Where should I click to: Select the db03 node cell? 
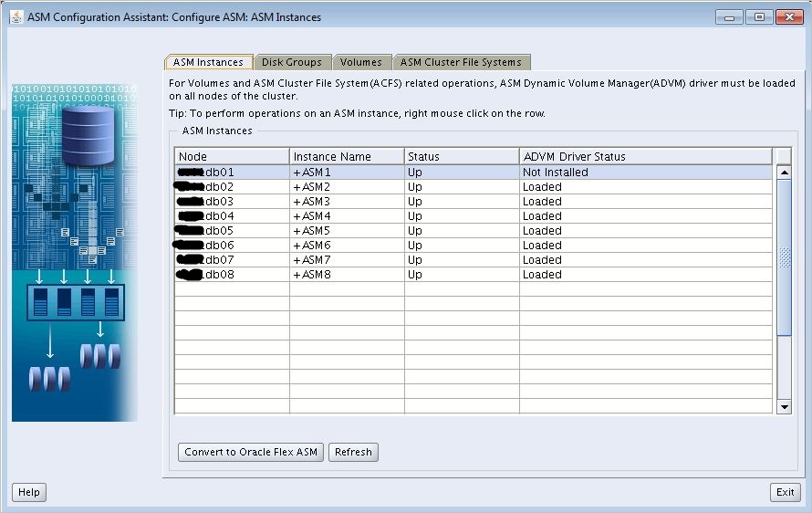232,201
